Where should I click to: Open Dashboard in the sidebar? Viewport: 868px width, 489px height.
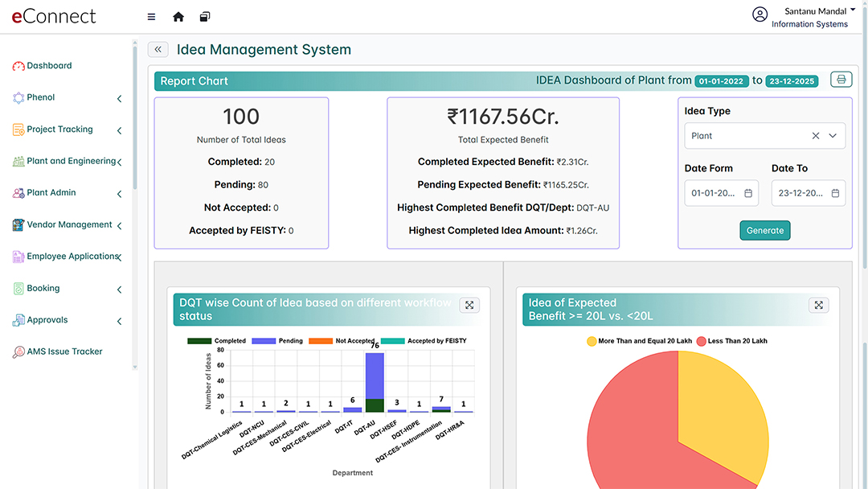click(49, 65)
